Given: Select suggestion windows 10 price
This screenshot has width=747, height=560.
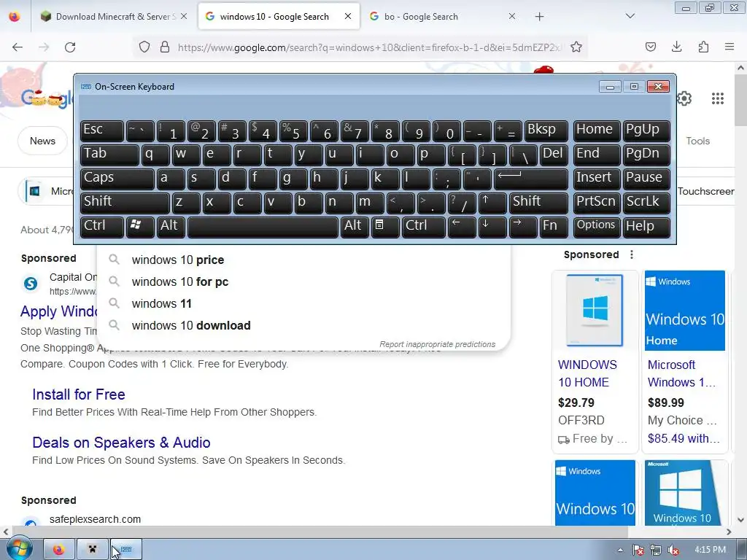Looking at the screenshot, I should 303,260.
